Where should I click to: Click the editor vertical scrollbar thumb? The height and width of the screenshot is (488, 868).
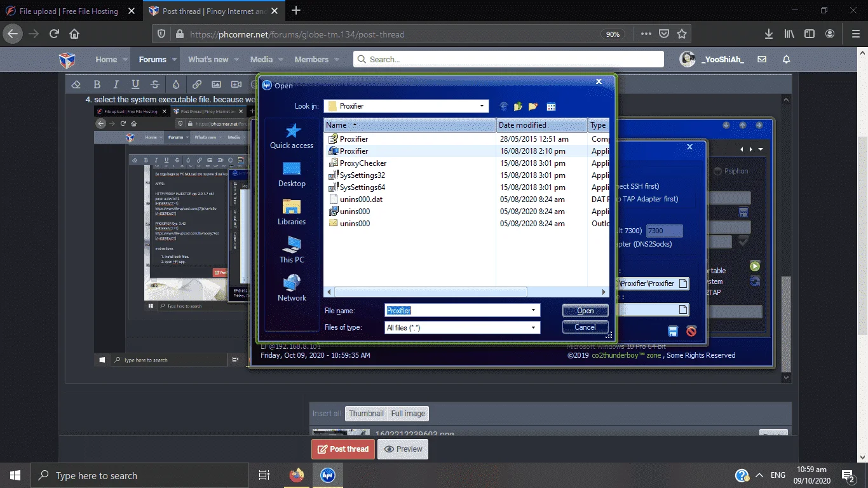coord(787,323)
